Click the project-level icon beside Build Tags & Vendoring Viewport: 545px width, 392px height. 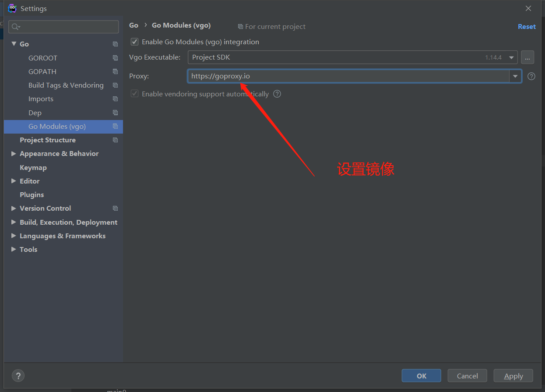tap(115, 85)
